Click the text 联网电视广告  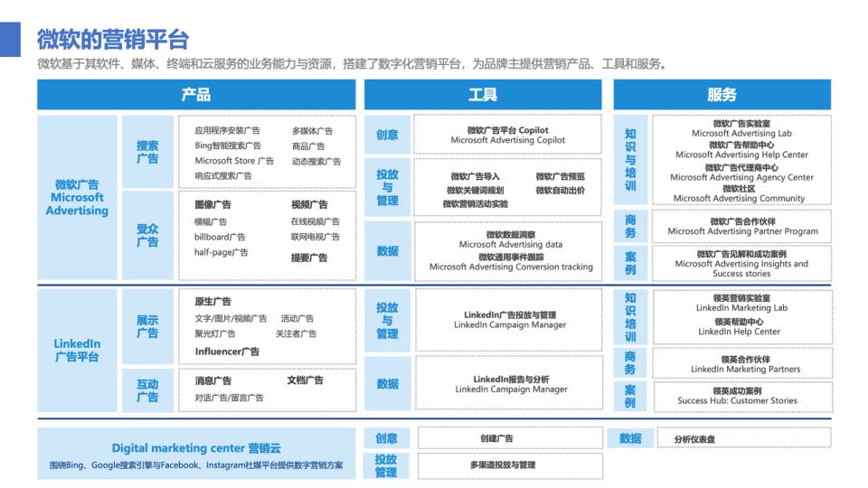pos(316,237)
